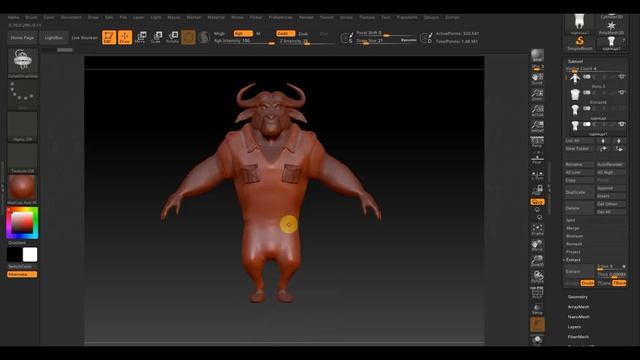Click the SwitchColor button
This screenshot has width=640, height=360.
22,267
